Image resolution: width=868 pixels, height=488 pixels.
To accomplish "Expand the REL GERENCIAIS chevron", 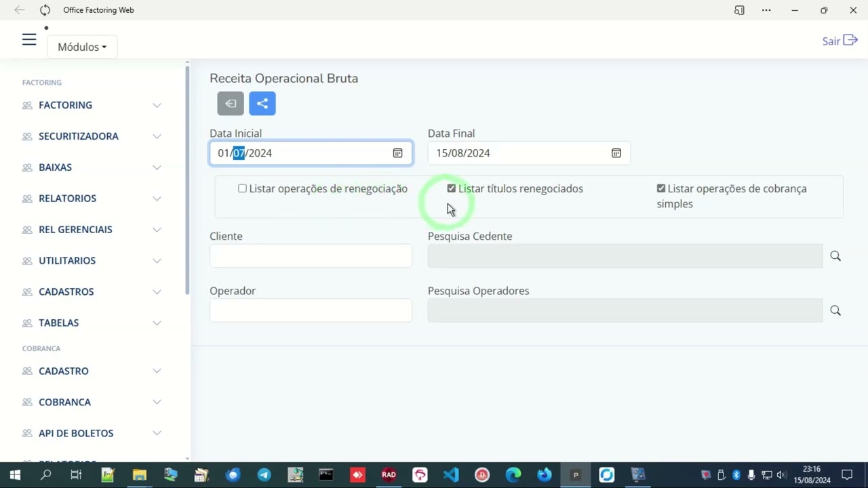I will pyautogui.click(x=157, y=230).
